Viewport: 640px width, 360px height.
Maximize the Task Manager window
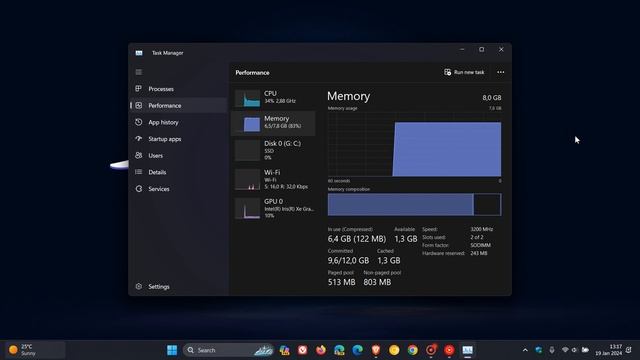pos(482,50)
